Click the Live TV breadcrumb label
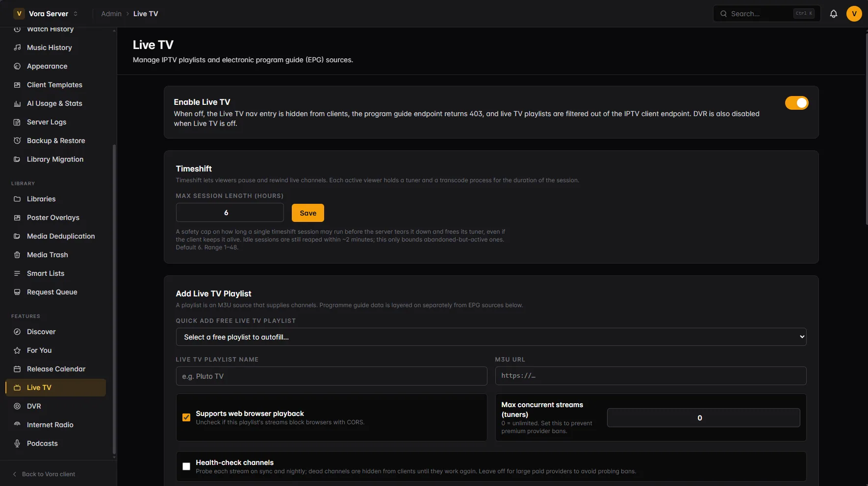The width and height of the screenshot is (868, 486). pos(146,14)
